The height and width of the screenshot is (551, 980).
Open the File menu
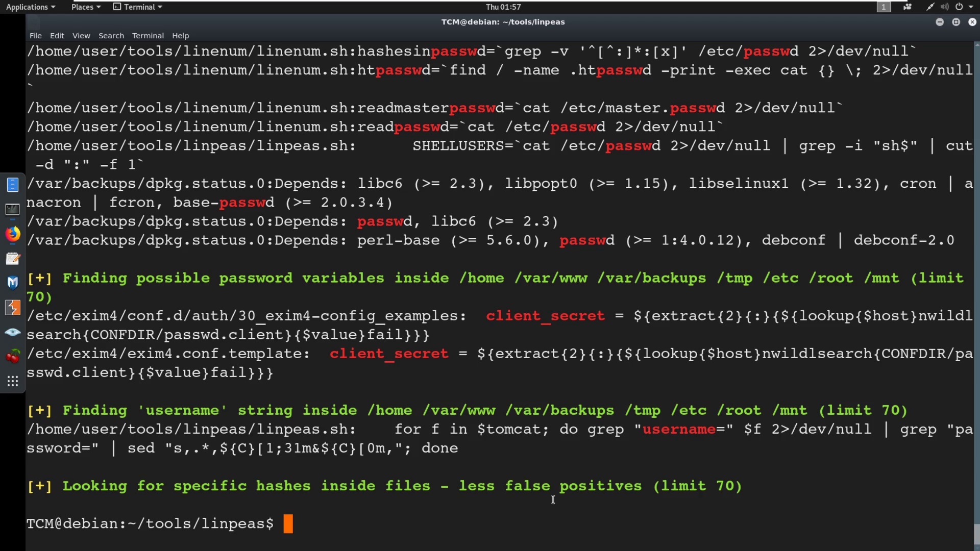[x=36, y=36]
